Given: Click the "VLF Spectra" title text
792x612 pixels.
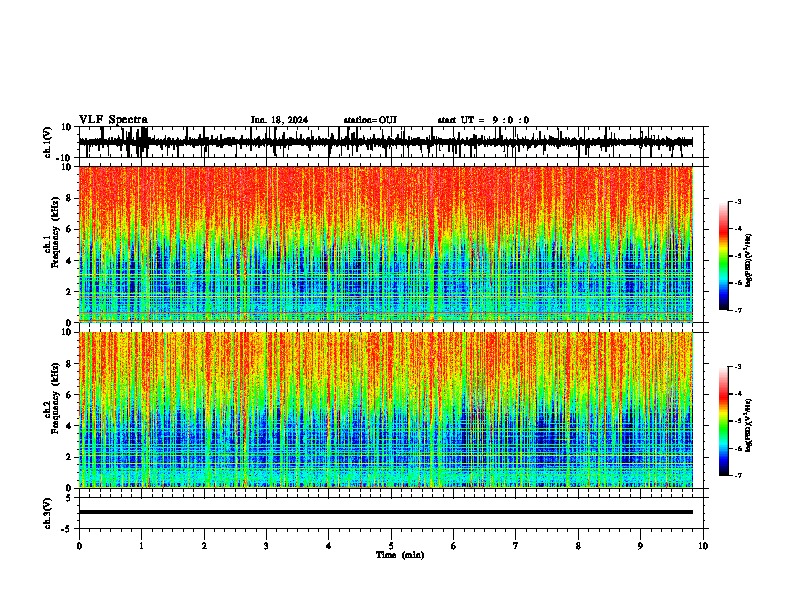Looking at the screenshot, I should coord(113,120).
